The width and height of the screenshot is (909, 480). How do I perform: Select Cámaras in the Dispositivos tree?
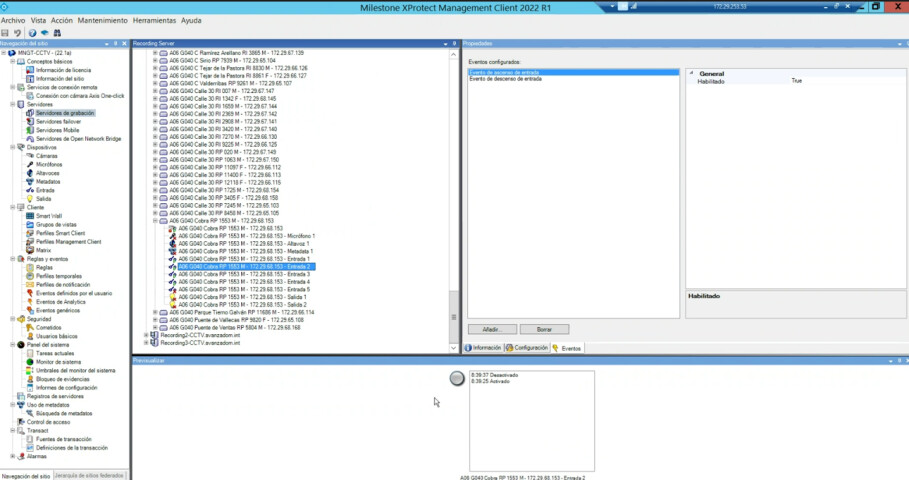[46, 156]
